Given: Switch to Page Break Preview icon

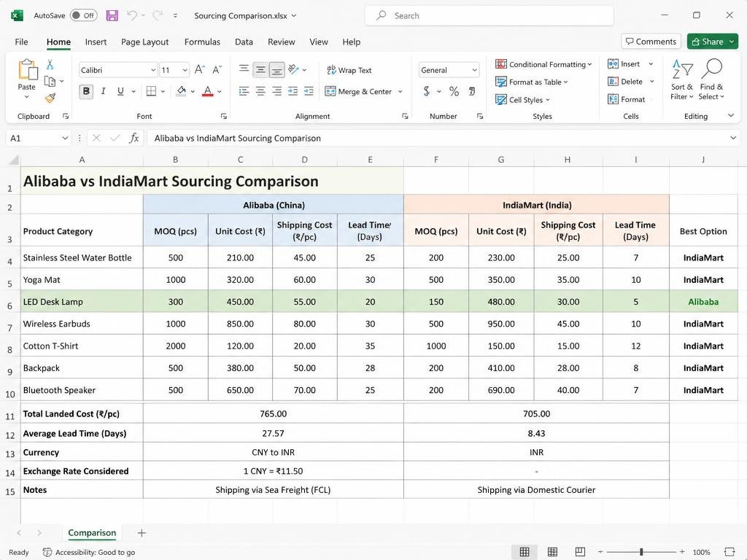Looking at the screenshot, I should [x=580, y=552].
